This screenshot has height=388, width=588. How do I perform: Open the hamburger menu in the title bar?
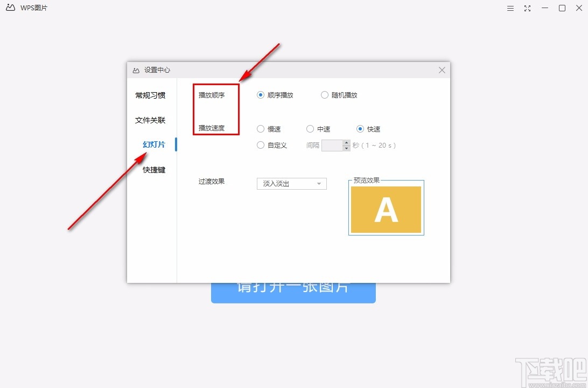click(510, 8)
